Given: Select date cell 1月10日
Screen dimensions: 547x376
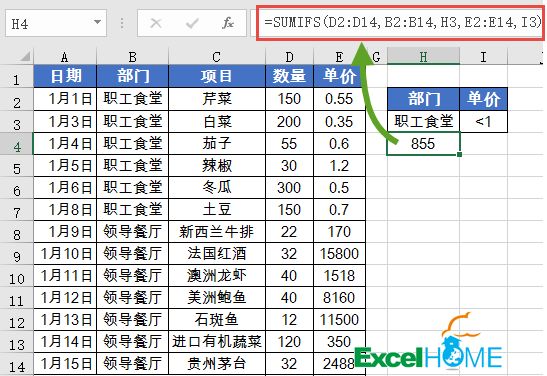Looking at the screenshot, I should [x=65, y=254].
